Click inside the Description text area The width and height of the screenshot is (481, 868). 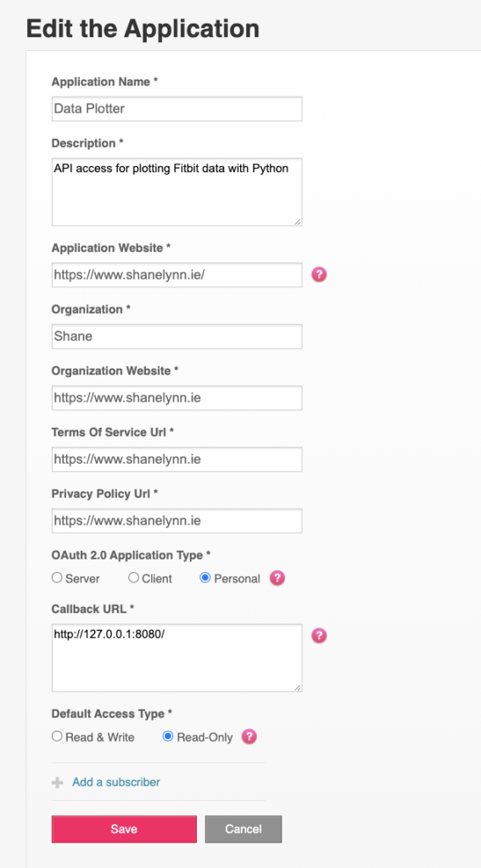pos(176,192)
